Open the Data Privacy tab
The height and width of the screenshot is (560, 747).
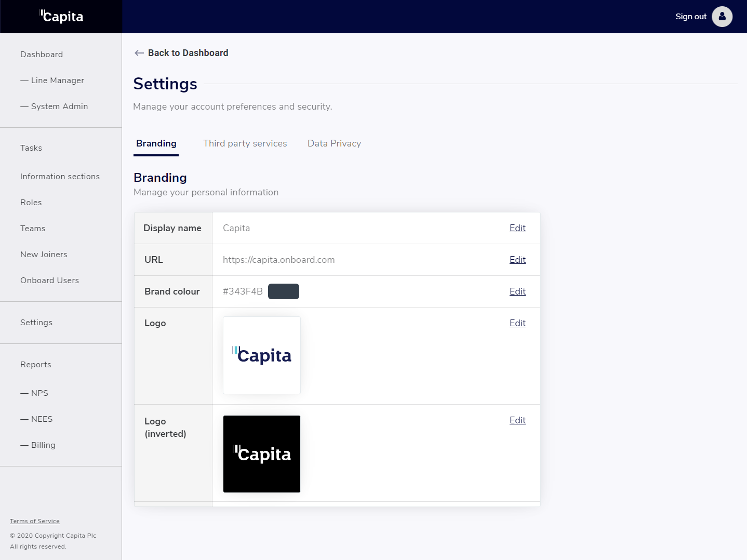334,143
